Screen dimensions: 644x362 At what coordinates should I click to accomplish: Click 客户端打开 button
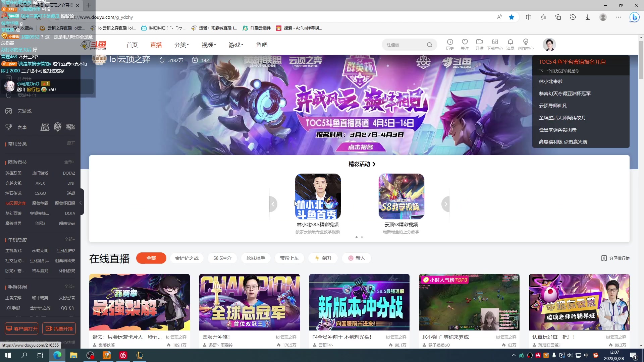click(x=21, y=329)
